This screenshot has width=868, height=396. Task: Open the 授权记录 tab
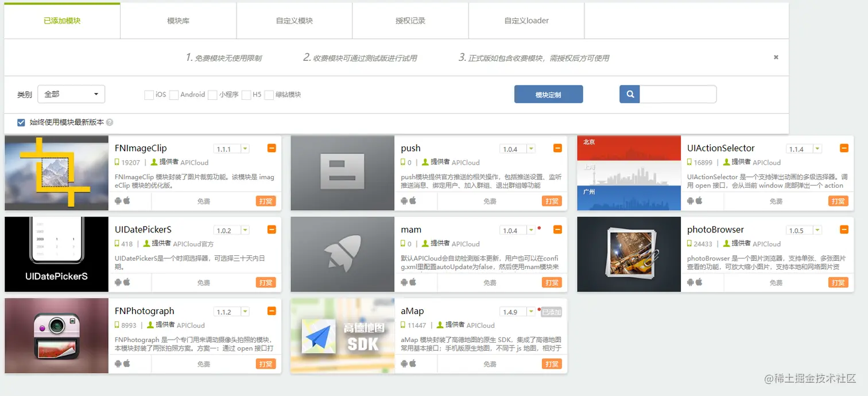tap(410, 21)
